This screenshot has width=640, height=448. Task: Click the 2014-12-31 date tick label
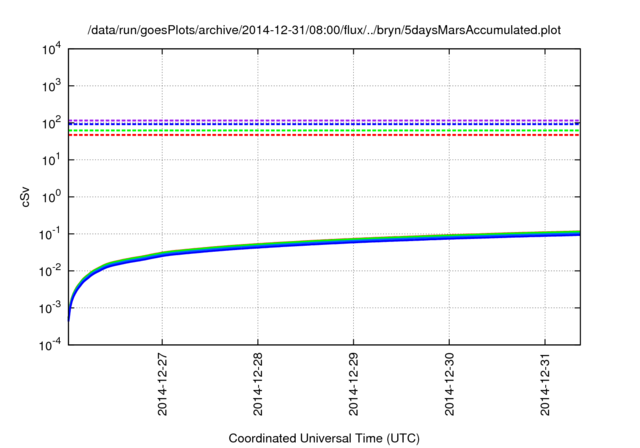(x=545, y=384)
